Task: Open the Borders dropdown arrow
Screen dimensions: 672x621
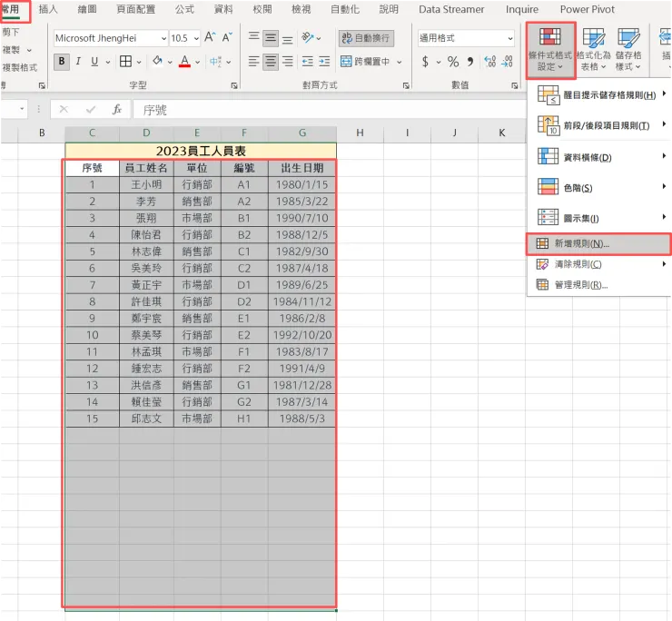Action: tap(139, 62)
